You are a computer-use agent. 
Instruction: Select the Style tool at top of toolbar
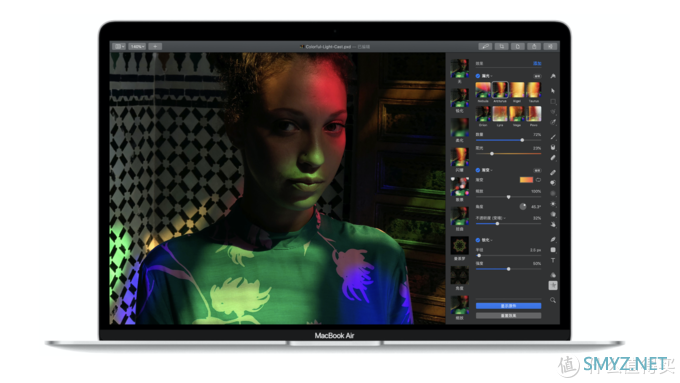[553, 76]
